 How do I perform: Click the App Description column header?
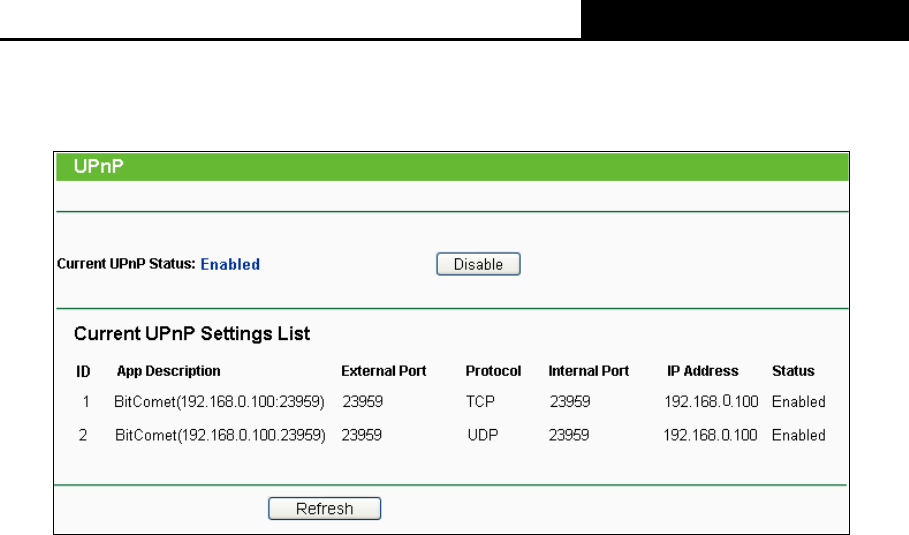169,371
